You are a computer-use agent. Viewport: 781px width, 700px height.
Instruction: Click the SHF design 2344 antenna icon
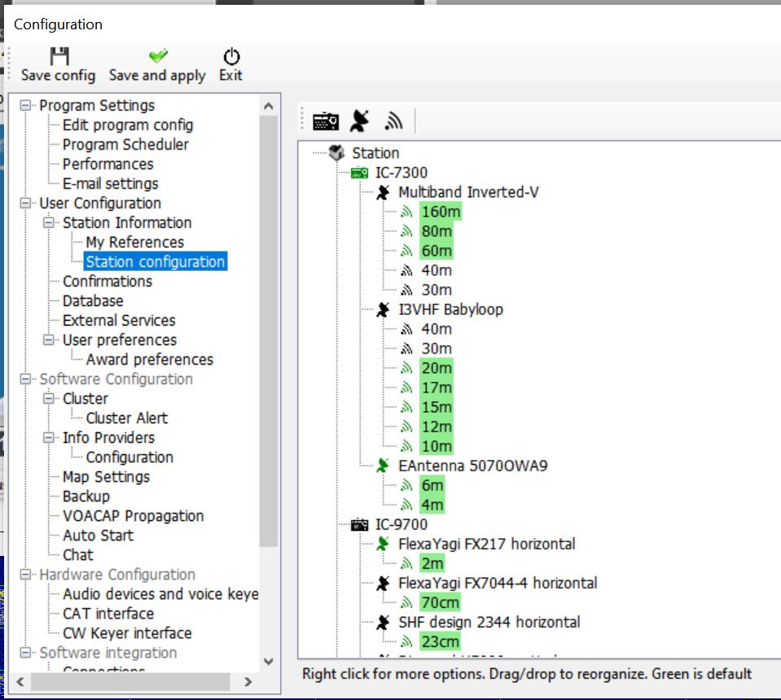click(x=383, y=623)
